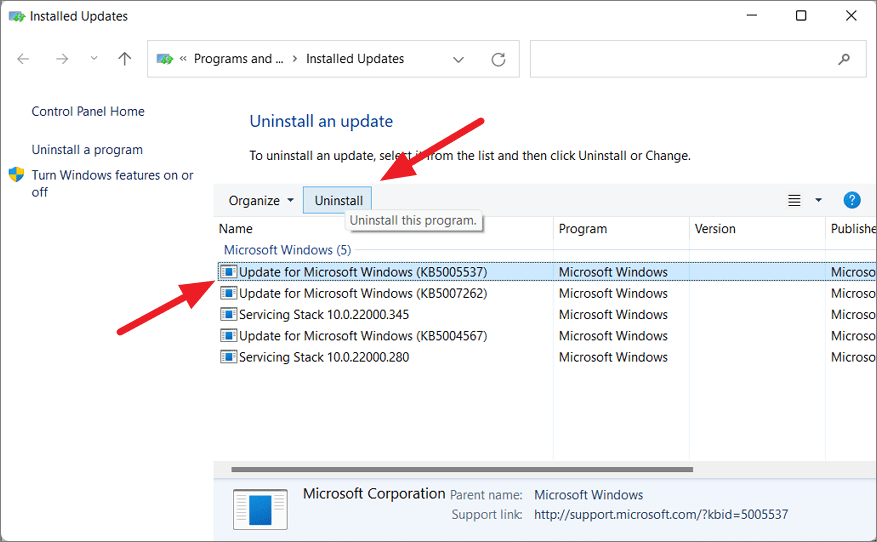Viewport: 877px width, 542px height.
Task: Click icon next to KB5004567 update
Action: point(228,336)
